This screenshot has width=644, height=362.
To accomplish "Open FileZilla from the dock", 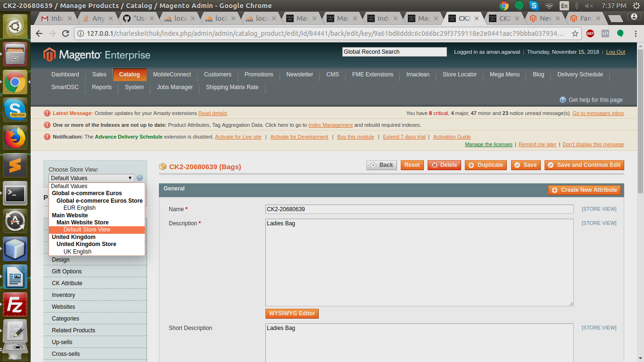I will (15, 304).
